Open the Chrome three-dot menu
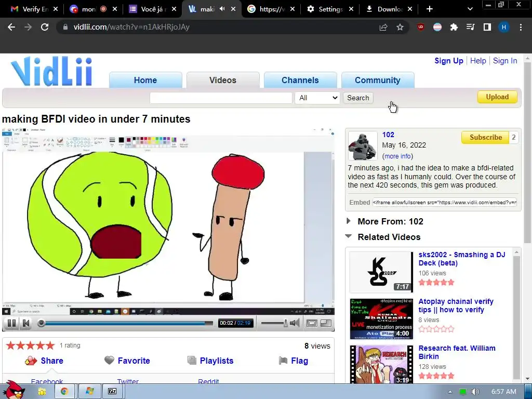 click(x=521, y=27)
